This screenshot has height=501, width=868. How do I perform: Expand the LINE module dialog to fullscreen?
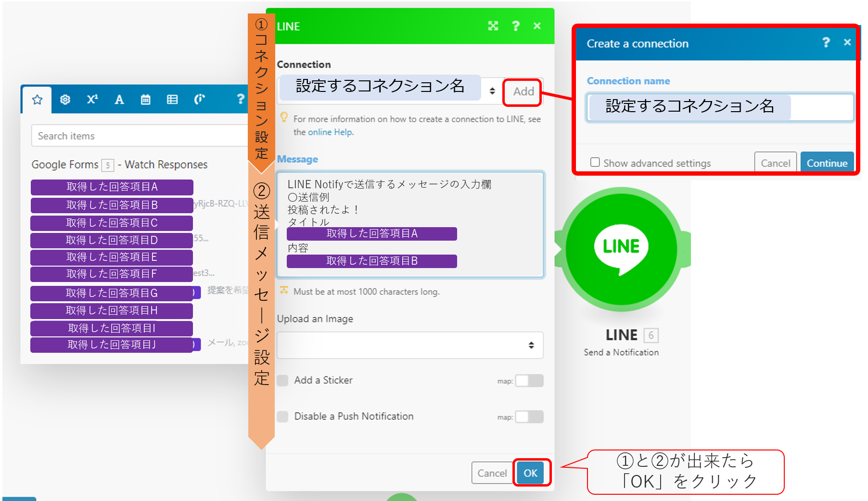point(493,26)
